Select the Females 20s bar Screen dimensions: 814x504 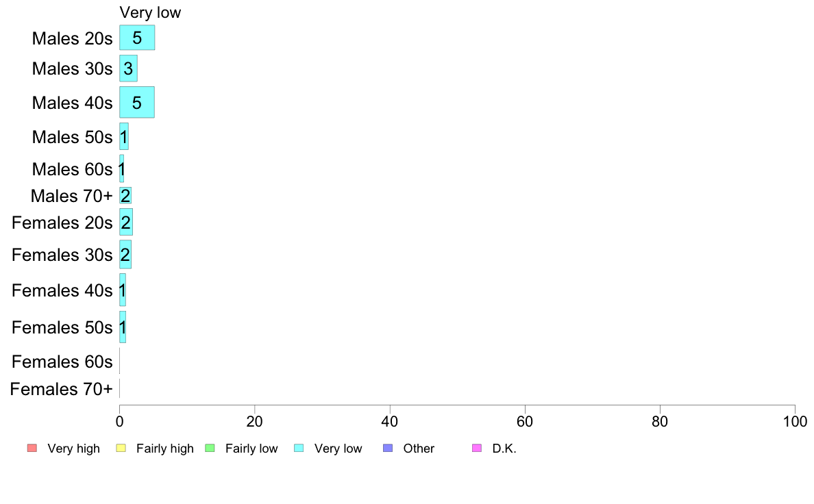pyautogui.click(x=126, y=223)
